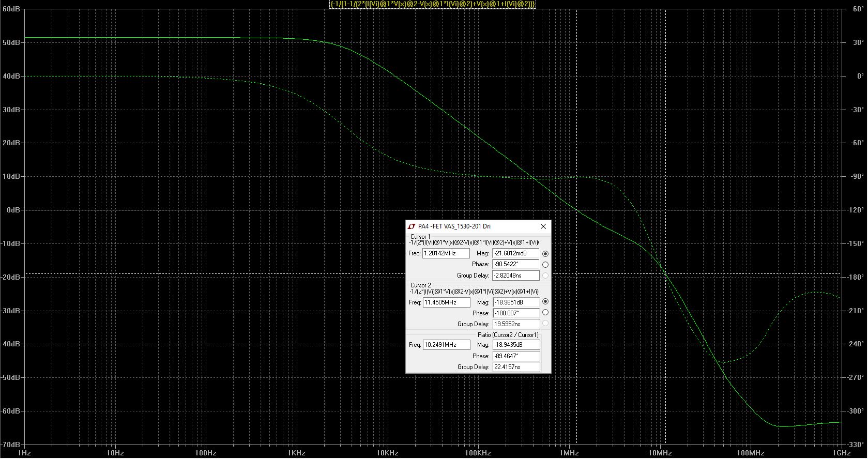Click the Cursor 2 trace expression text
This screenshot has height=459, width=868.
click(x=474, y=292)
